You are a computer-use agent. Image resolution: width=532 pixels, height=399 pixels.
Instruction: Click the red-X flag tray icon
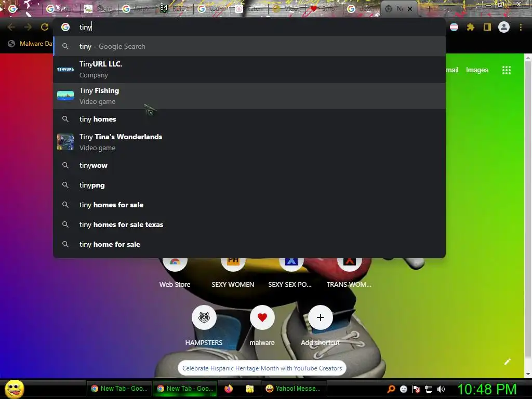click(416, 389)
